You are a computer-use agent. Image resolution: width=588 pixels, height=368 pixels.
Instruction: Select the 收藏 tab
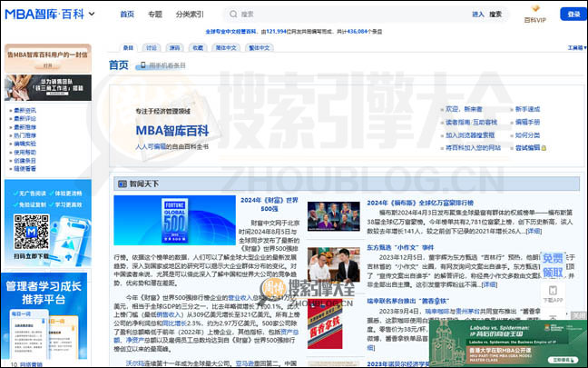coord(198,47)
